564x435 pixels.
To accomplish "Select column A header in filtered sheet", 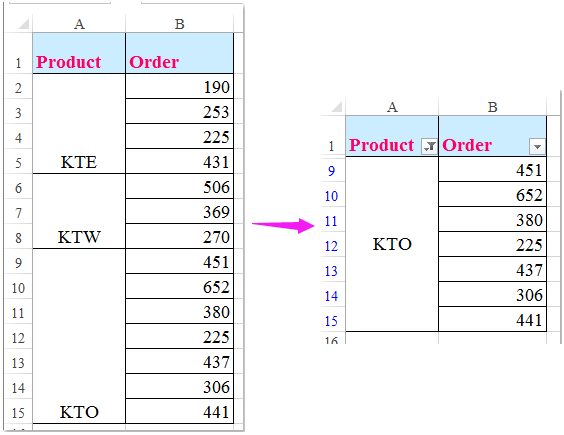I will (392, 107).
